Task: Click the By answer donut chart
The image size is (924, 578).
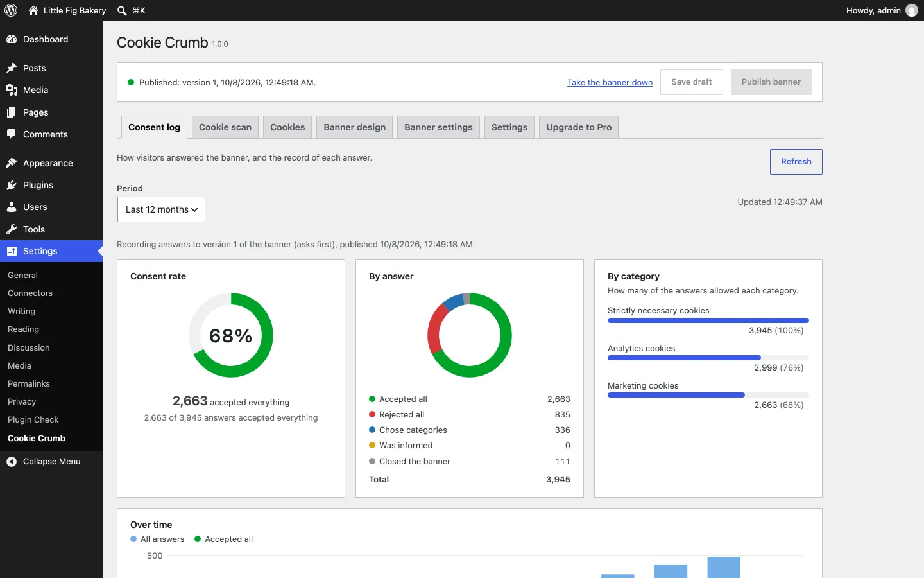Action: (470, 335)
